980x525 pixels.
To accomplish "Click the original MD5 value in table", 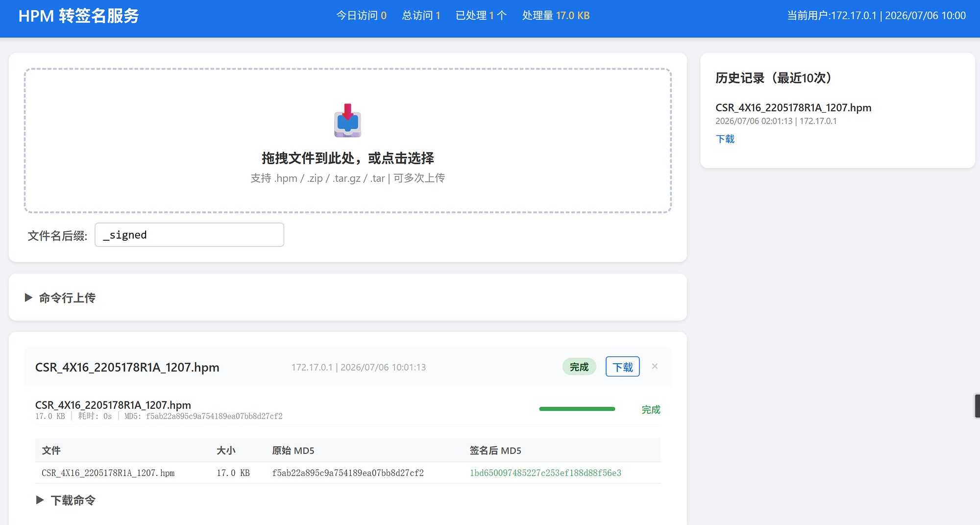I will click(348, 473).
